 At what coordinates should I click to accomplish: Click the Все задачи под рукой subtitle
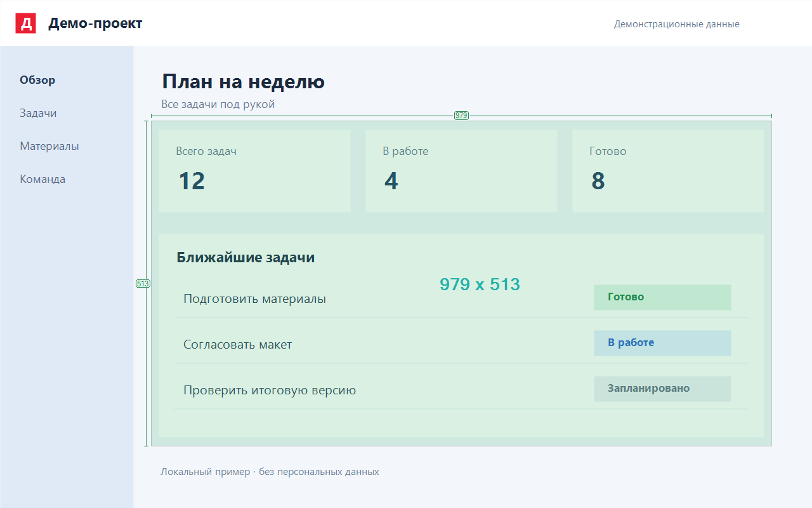(218, 104)
